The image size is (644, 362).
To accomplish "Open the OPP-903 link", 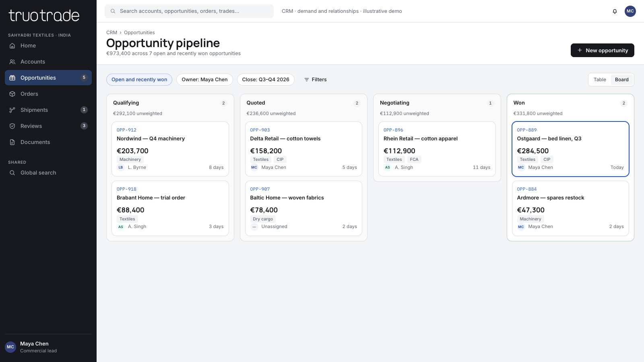I will [x=260, y=130].
